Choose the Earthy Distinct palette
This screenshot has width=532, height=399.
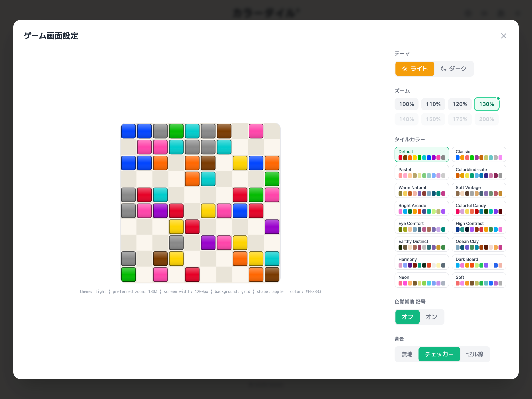pos(422,244)
